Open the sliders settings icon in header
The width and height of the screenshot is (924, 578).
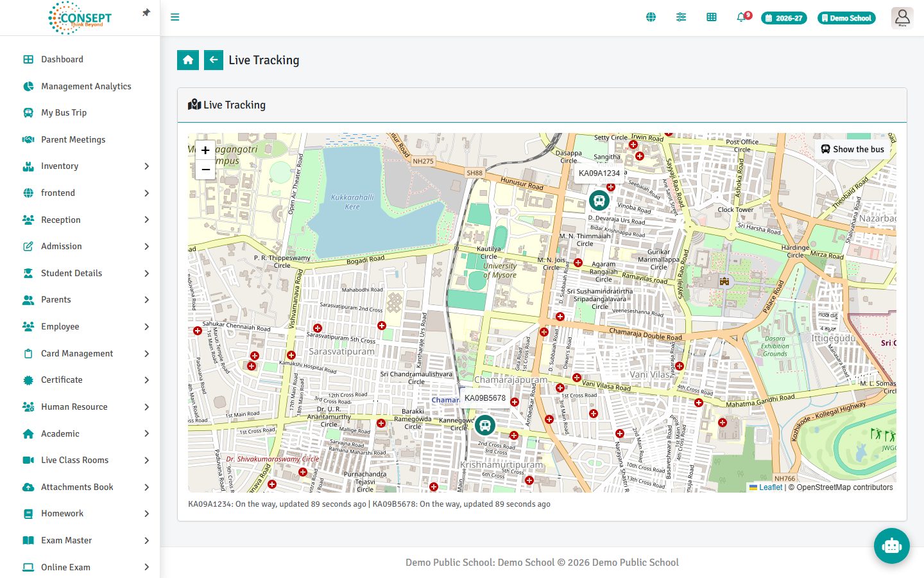[x=681, y=17]
